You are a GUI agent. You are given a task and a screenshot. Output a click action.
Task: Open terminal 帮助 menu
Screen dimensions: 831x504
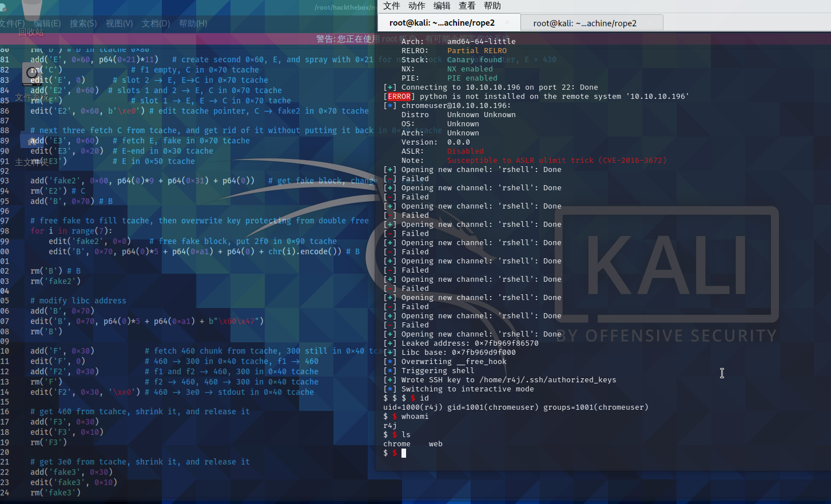(492, 6)
